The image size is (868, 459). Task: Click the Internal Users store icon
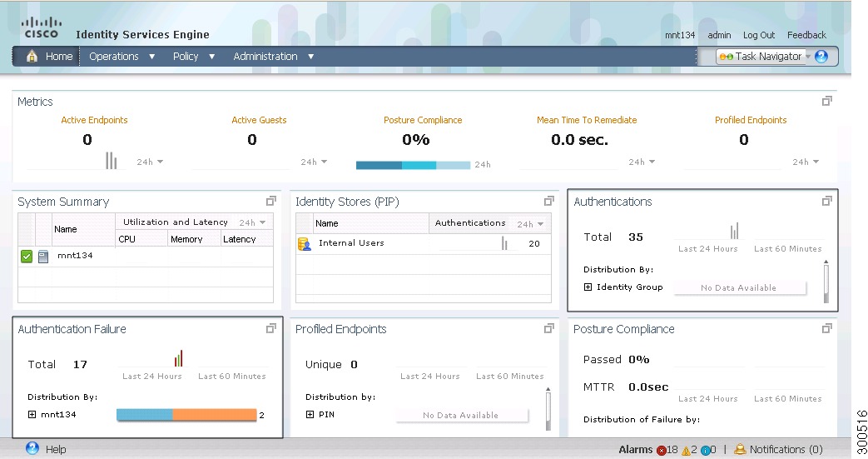[x=305, y=244]
